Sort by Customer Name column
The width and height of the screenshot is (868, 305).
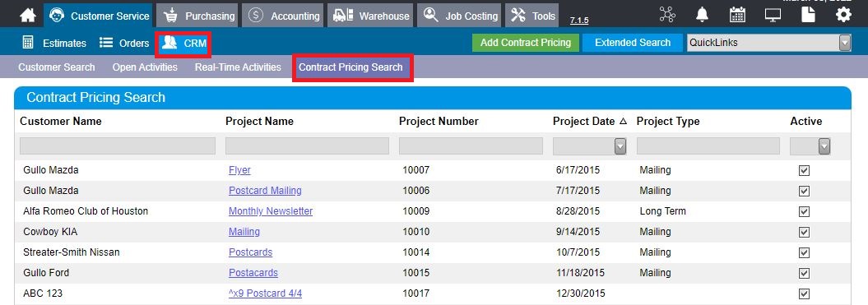point(61,121)
